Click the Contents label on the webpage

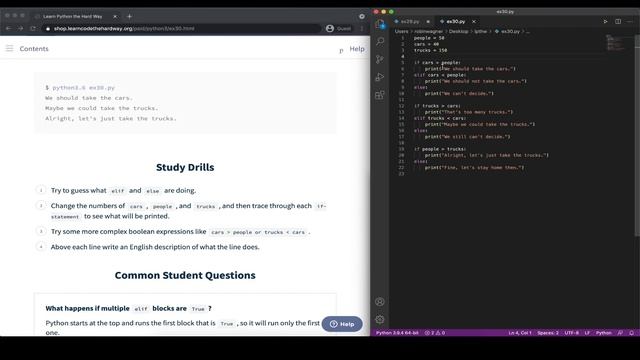click(34, 49)
